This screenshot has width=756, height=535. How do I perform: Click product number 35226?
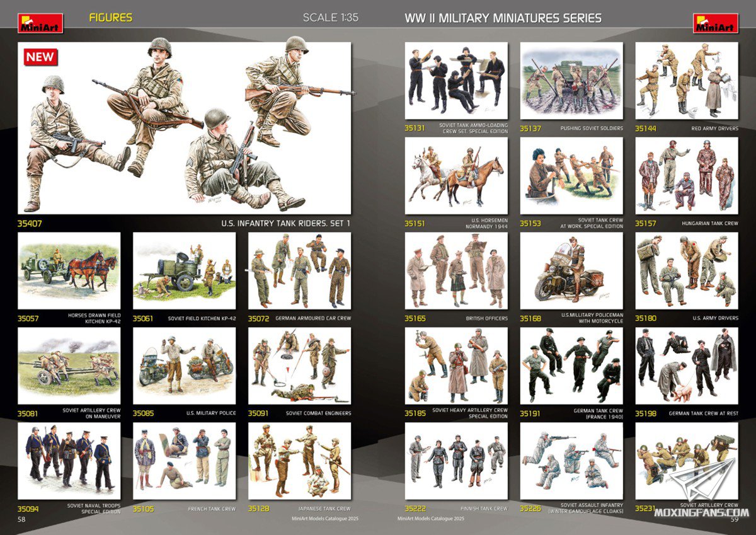click(530, 509)
